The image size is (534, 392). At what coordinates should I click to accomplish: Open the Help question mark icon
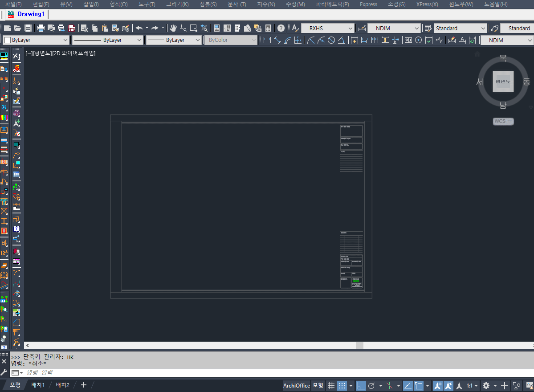click(281, 28)
